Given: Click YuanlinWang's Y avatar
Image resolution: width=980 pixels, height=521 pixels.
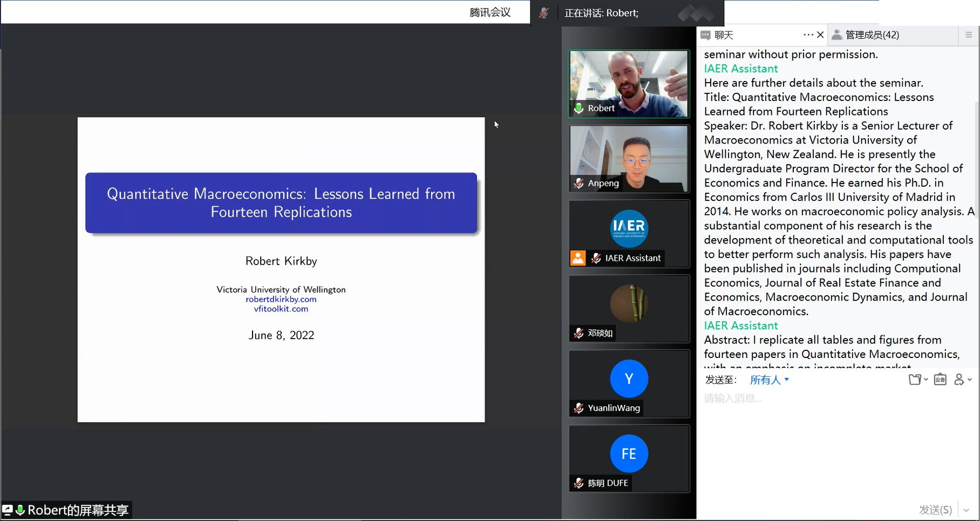Looking at the screenshot, I should [x=629, y=378].
